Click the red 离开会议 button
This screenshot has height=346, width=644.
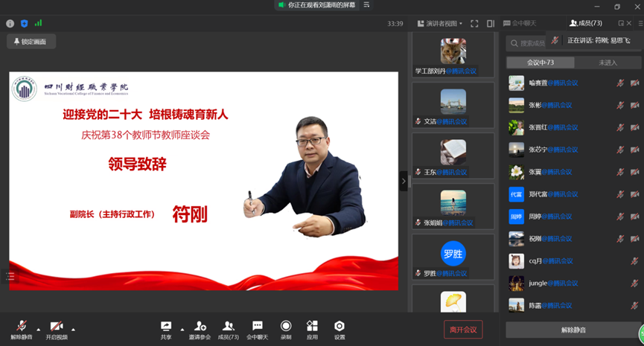point(463,329)
